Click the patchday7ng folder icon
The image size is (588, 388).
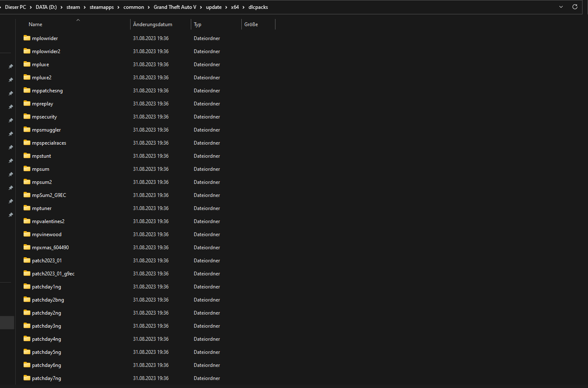[27, 378]
